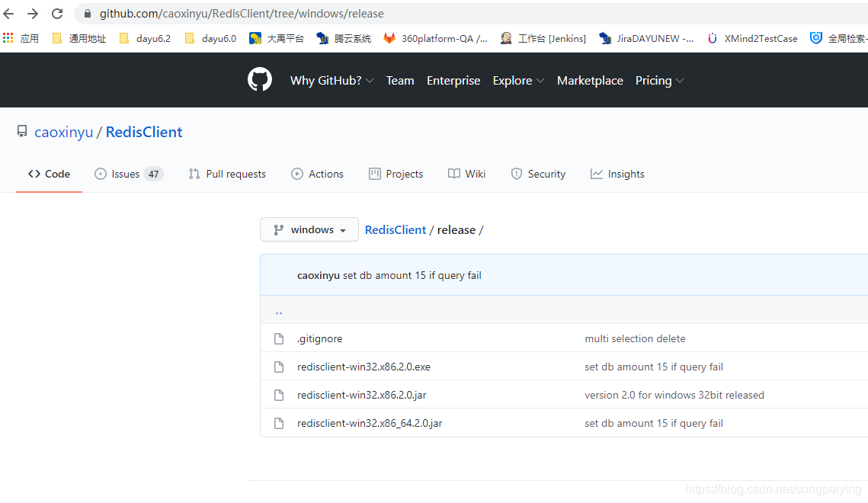The height and width of the screenshot is (503, 868).
Task: Open the 大禹平台 bookmark
Action: pos(276,38)
